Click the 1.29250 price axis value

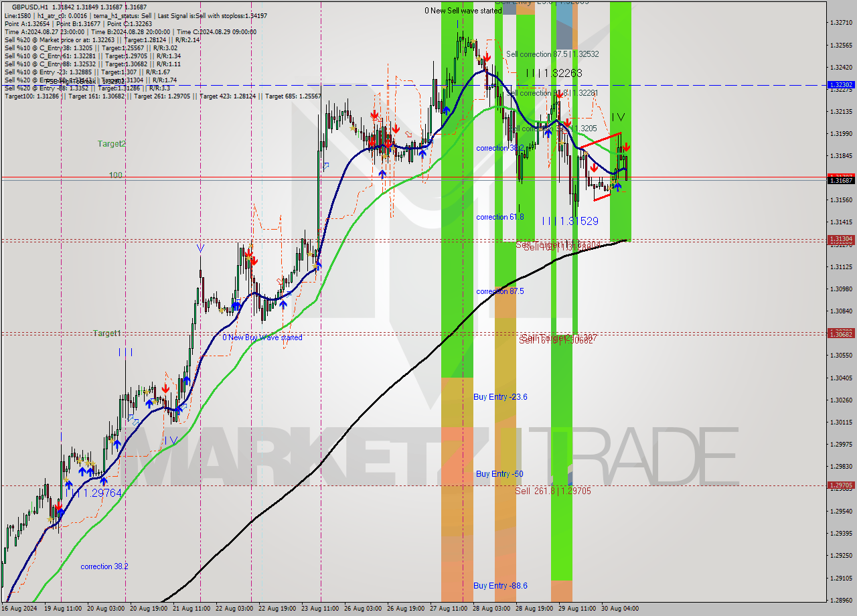[840, 555]
